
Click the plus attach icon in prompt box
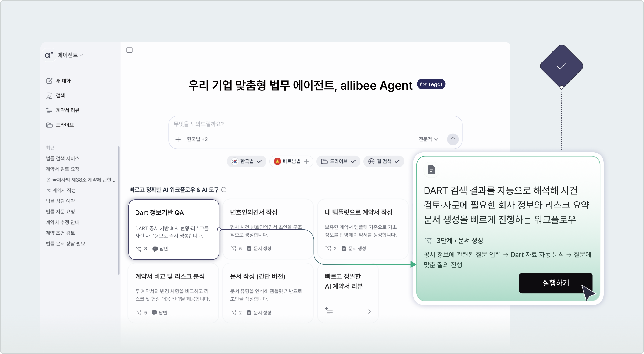178,139
